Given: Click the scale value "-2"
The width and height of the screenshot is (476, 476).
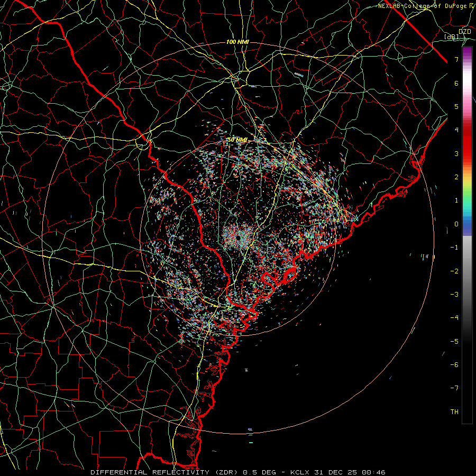Looking at the screenshot, I should tap(454, 271).
